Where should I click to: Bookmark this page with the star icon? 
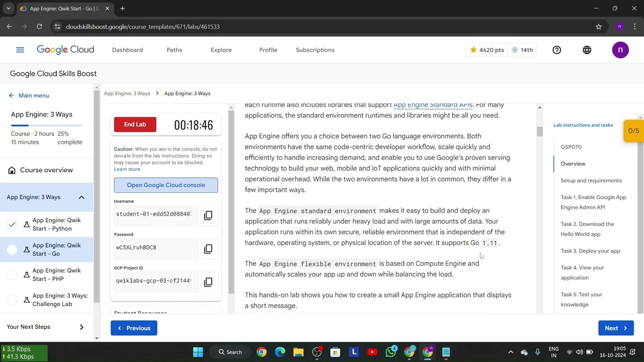599,27
